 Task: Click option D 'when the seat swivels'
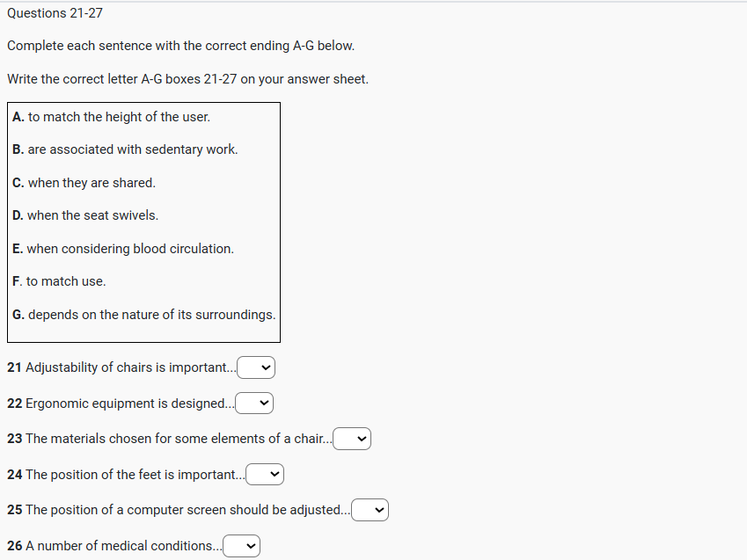(x=86, y=215)
